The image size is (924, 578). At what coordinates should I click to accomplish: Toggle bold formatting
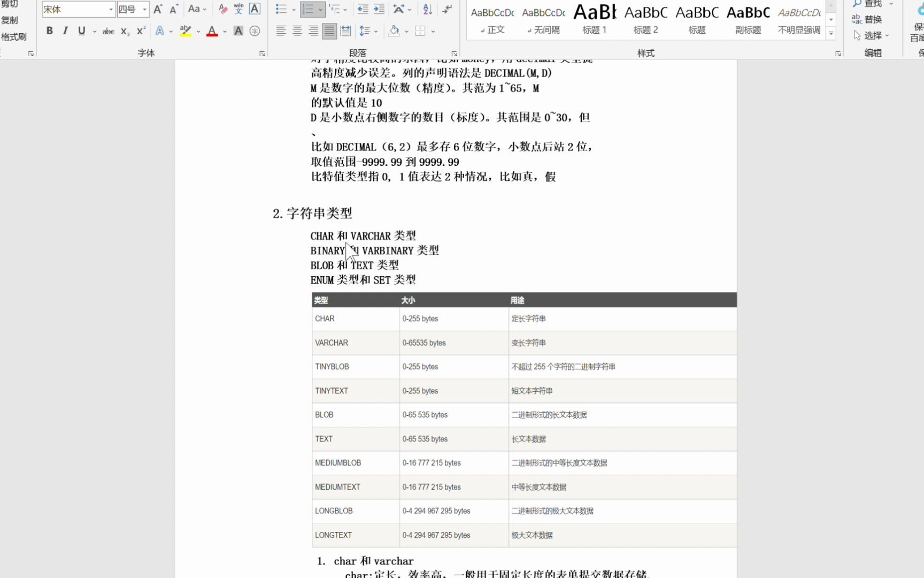click(49, 31)
